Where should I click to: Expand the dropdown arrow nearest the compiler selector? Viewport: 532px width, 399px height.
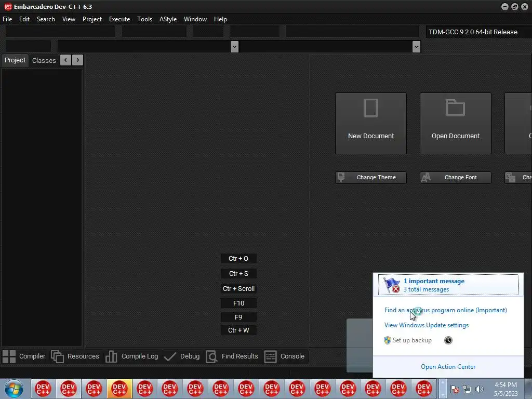[x=416, y=46]
